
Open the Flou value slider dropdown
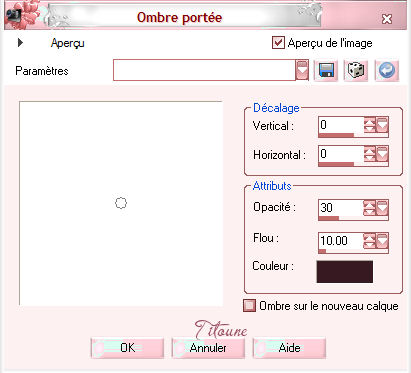(x=382, y=241)
